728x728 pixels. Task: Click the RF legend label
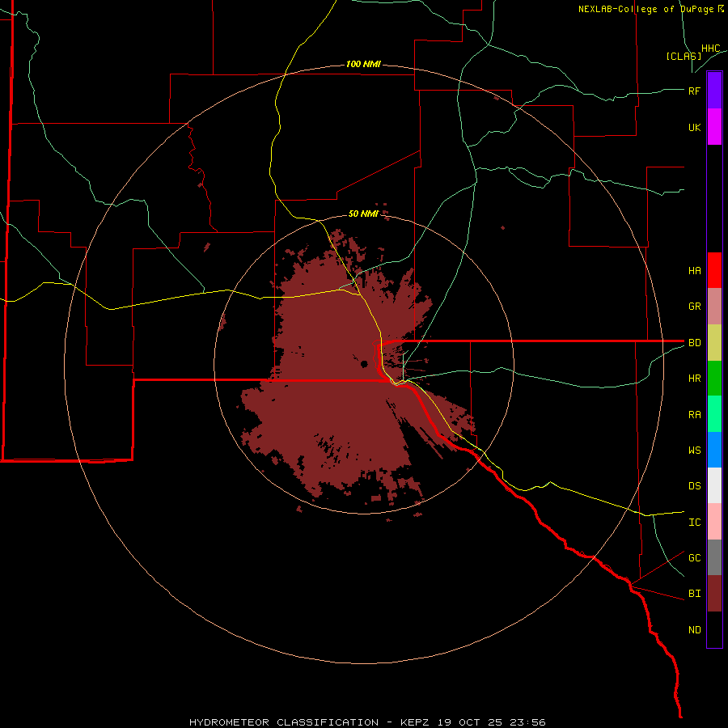[694, 91]
